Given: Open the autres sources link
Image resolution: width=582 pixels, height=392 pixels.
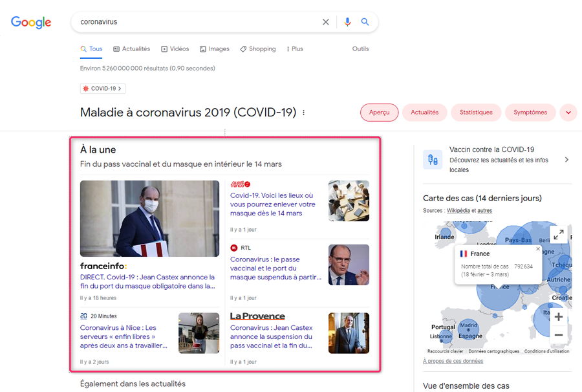Looking at the screenshot, I should [x=484, y=210].
